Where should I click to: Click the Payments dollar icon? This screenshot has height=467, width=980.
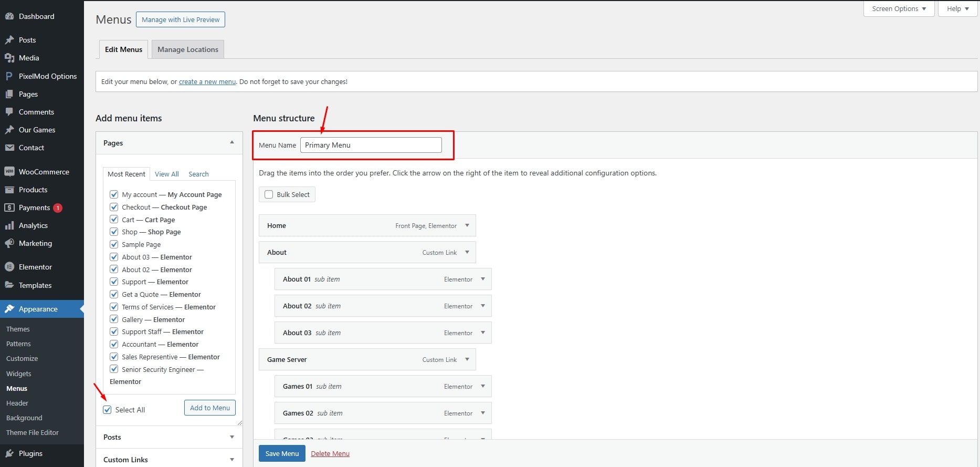click(x=9, y=207)
